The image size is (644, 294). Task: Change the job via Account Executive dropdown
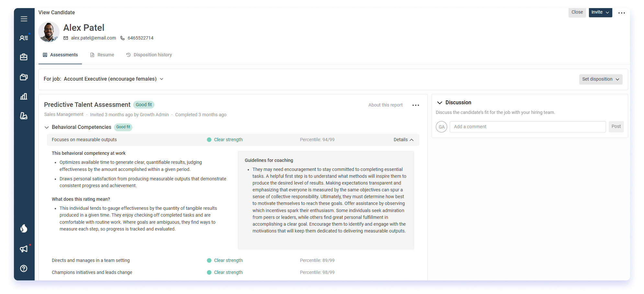[114, 79]
